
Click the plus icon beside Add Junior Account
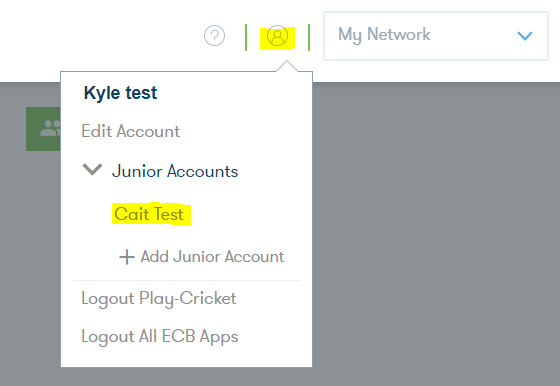pos(127,257)
